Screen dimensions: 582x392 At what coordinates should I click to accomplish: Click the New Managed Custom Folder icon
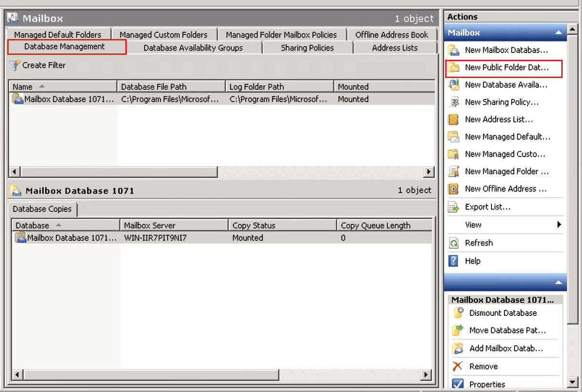[453, 154]
